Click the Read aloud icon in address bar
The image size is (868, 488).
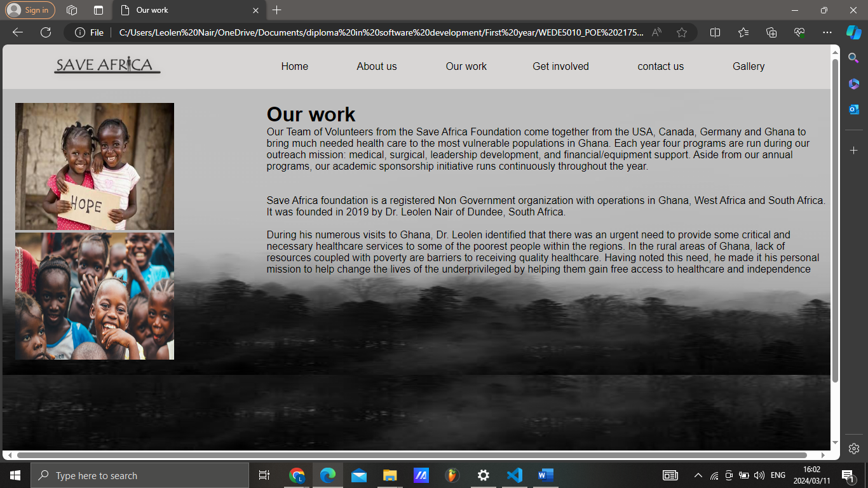(657, 32)
